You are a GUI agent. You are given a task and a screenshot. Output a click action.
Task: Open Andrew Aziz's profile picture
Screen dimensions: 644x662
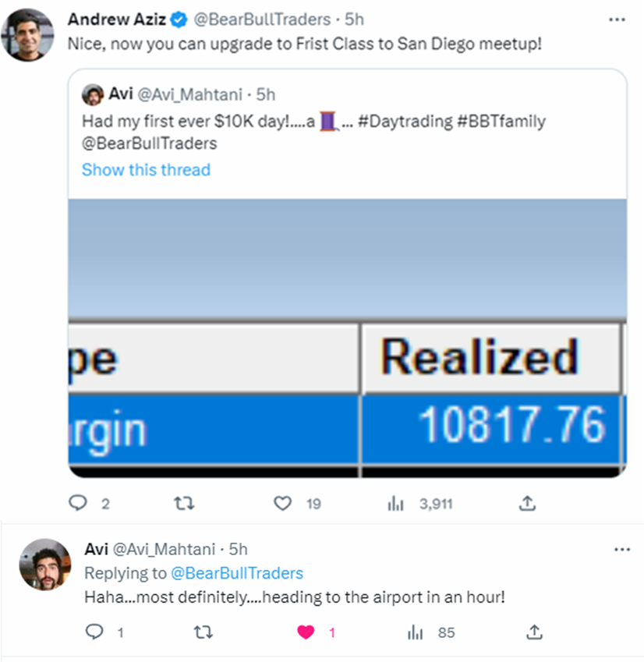pos(27,34)
